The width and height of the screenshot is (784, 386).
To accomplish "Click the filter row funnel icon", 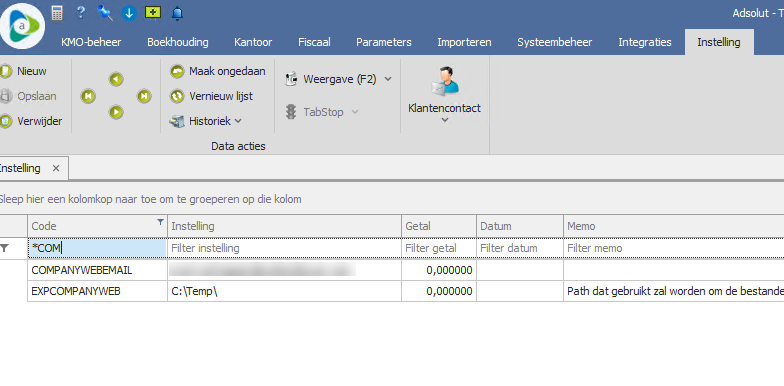I will [x=4, y=248].
